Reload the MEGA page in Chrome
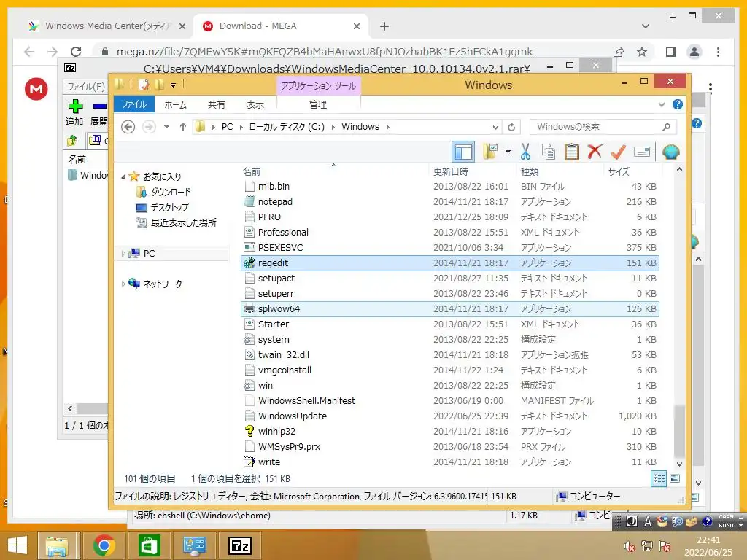 point(76,52)
